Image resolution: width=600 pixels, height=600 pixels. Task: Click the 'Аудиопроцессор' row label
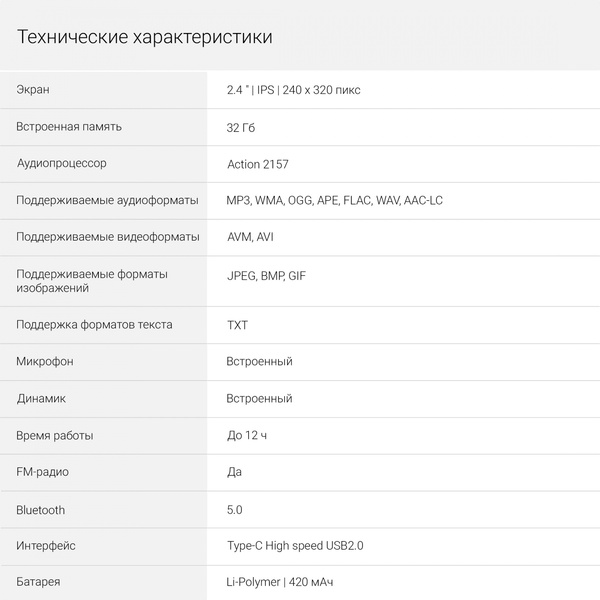click(x=62, y=163)
